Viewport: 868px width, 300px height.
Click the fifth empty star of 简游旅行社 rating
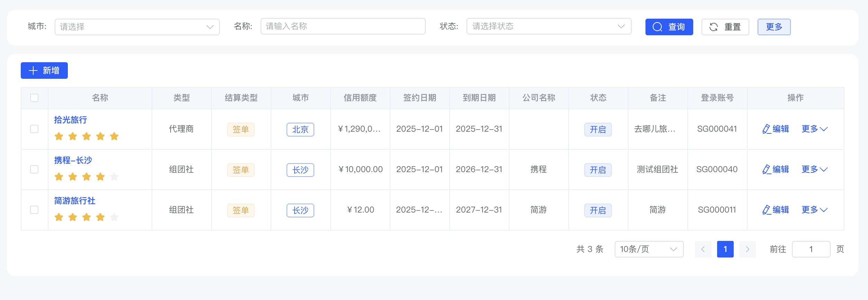click(114, 217)
